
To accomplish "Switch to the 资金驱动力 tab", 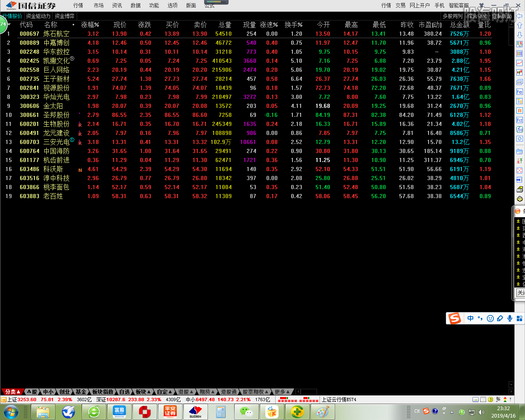I will point(38,16).
